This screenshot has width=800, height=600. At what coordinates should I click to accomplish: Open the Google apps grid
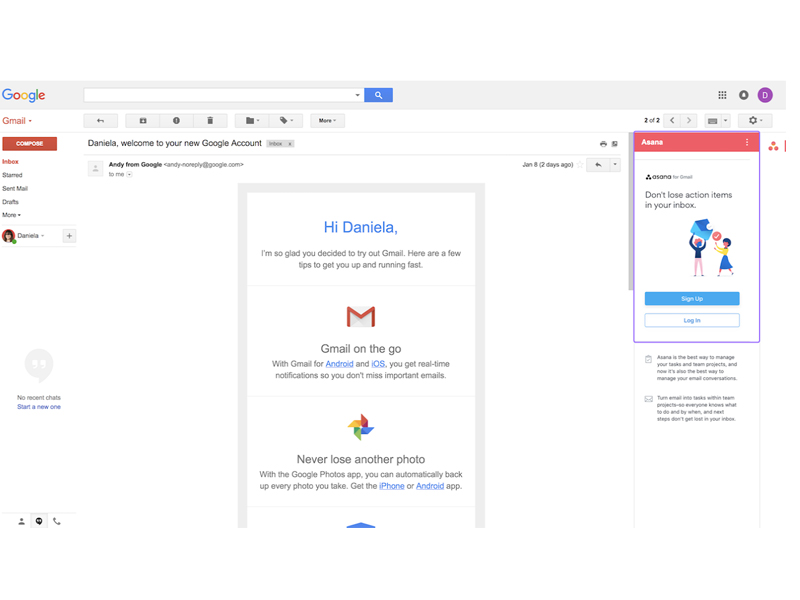point(722,95)
